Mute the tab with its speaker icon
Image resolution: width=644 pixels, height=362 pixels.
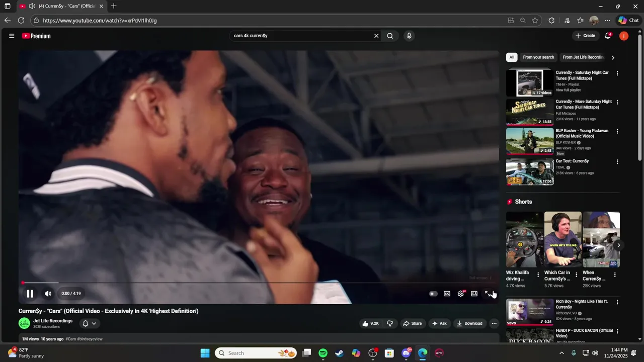(32, 6)
